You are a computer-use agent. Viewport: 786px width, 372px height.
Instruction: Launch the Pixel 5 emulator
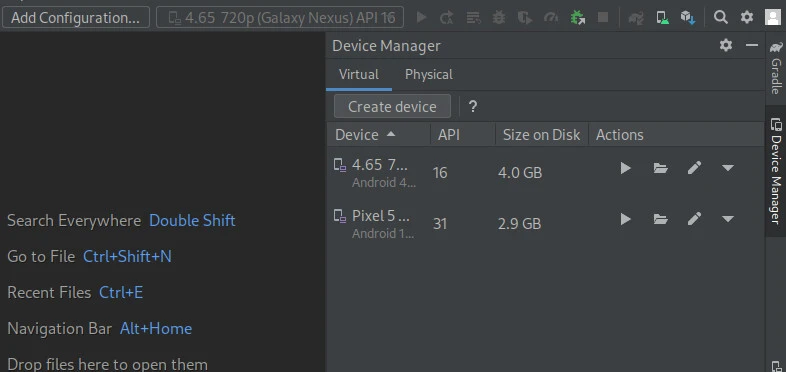click(x=626, y=219)
